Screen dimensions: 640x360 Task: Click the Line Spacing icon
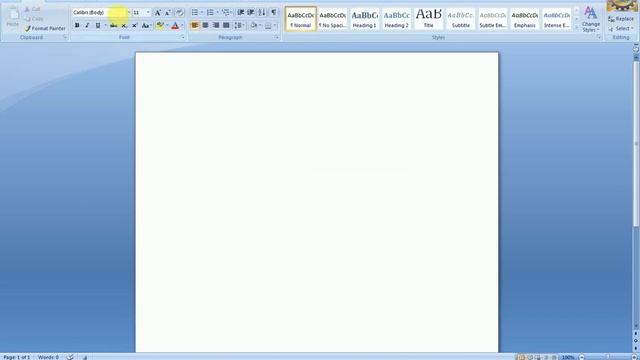click(239, 25)
